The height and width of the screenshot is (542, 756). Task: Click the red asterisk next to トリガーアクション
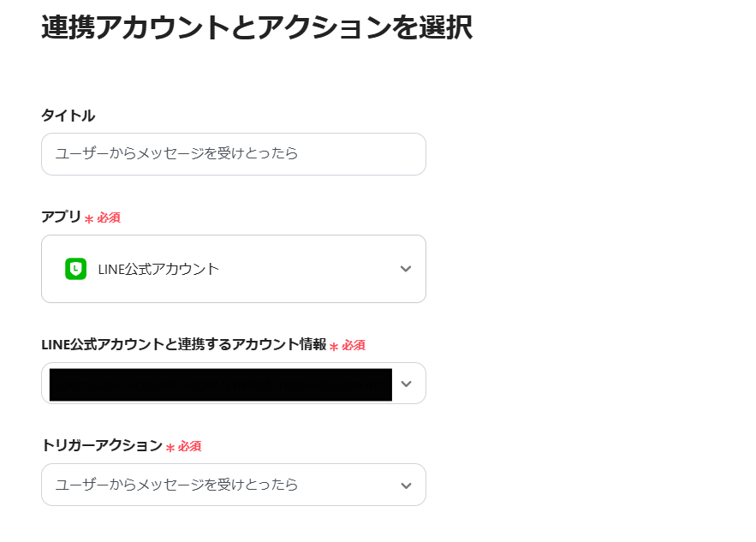click(x=170, y=448)
